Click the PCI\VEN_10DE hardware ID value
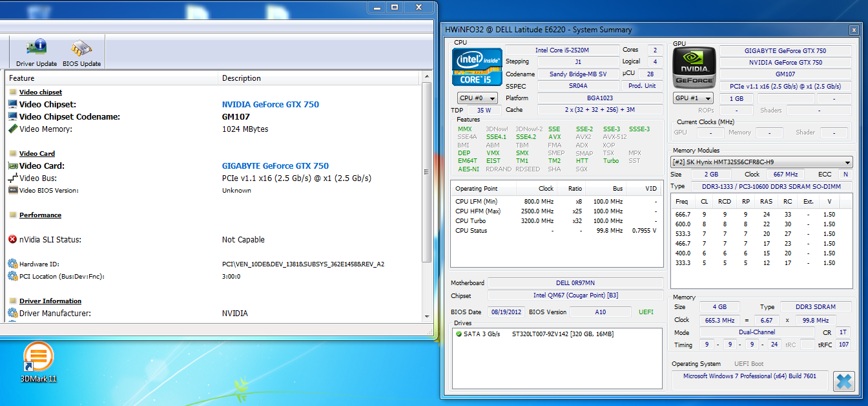This screenshot has width=868, height=406. coord(303,264)
